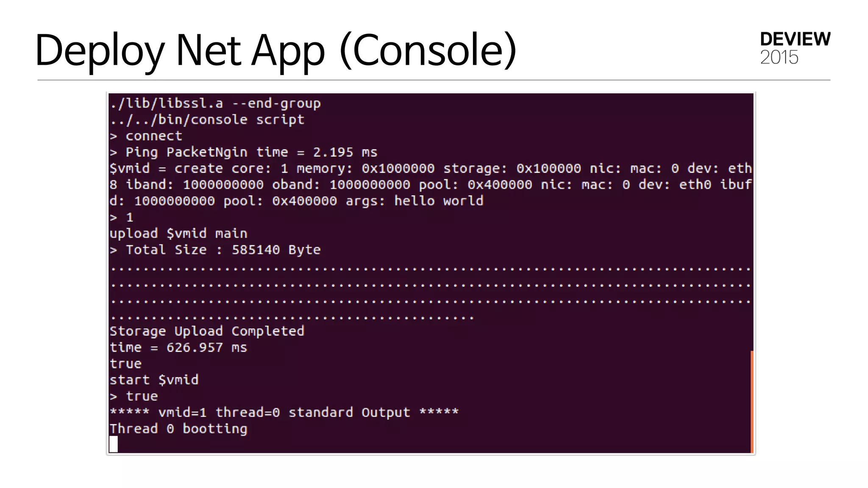Click the 'args: hello world' text
The height and width of the screenshot is (488, 868).
[x=414, y=201]
